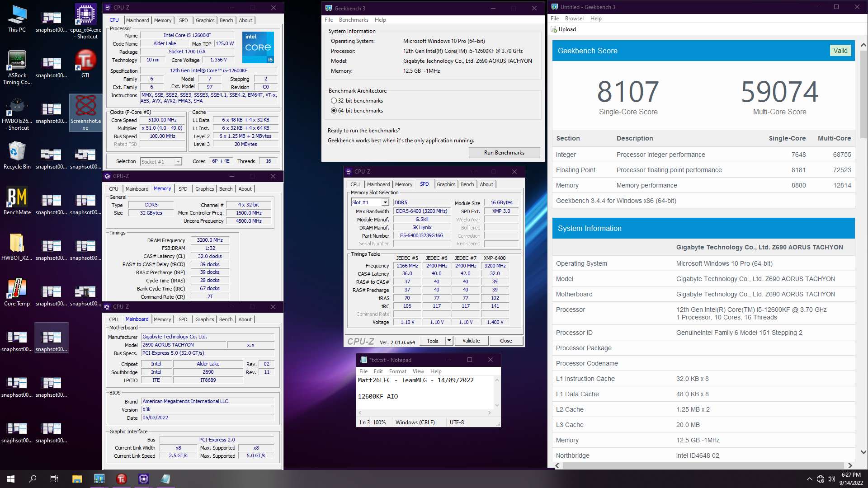Open taskbar Search
The height and width of the screenshot is (488, 868).
(x=33, y=479)
